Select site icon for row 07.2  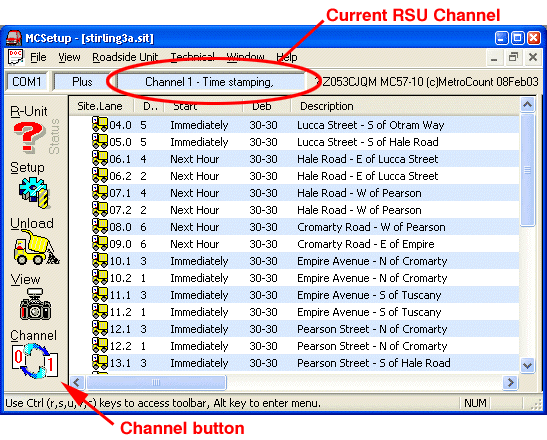point(100,209)
